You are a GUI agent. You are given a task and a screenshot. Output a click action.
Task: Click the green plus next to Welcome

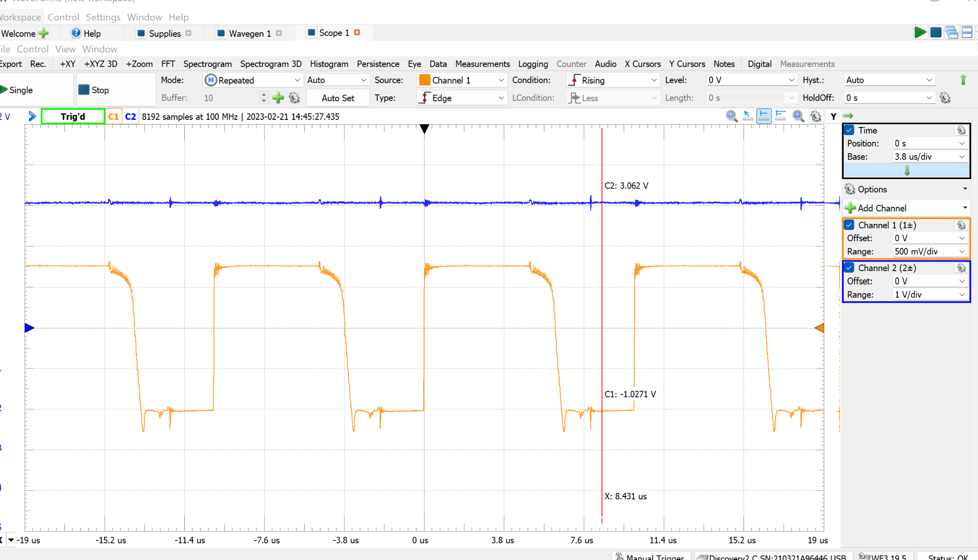[43, 33]
